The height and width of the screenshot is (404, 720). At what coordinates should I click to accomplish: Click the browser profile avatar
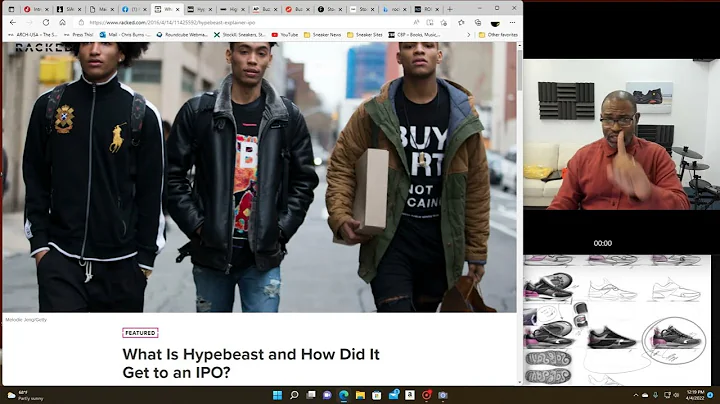click(495, 23)
